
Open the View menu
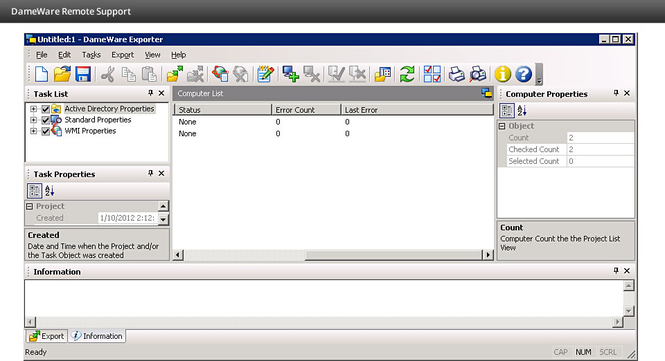coord(153,55)
